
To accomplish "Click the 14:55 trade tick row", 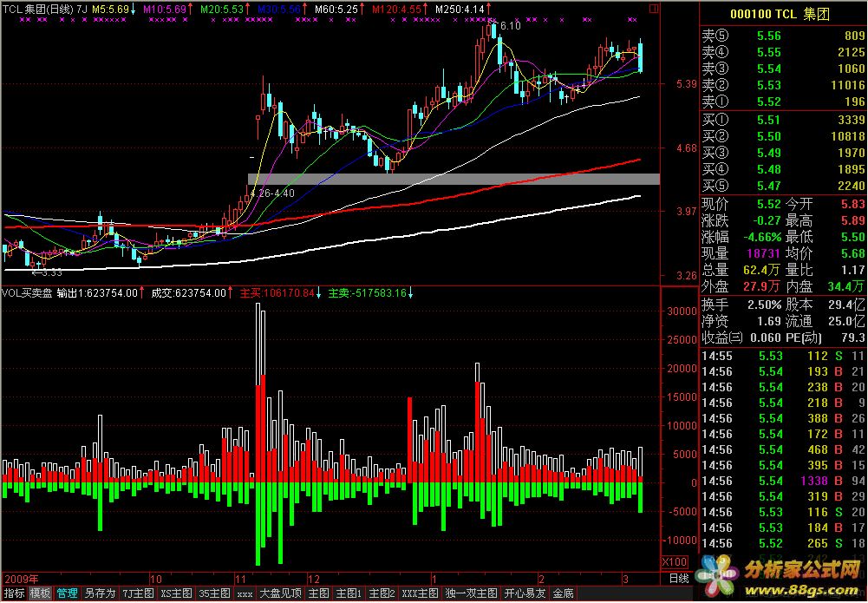I will tap(783, 356).
